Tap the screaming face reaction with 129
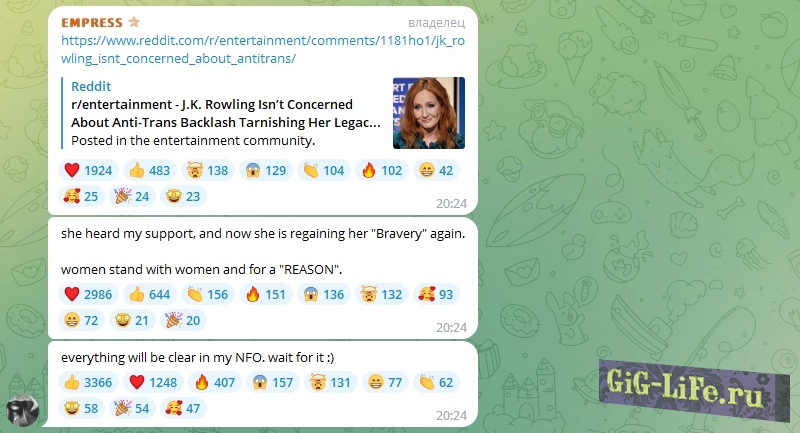The image size is (800, 433). click(266, 170)
